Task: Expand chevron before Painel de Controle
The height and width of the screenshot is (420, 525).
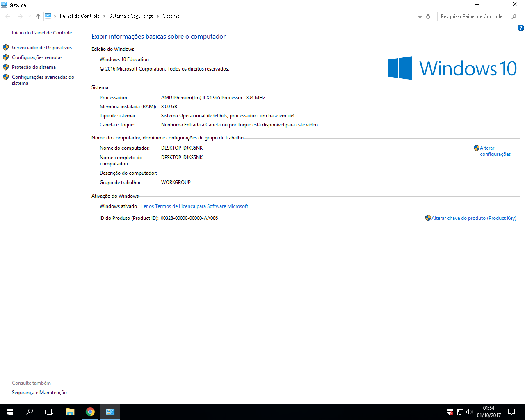Action: coord(55,16)
